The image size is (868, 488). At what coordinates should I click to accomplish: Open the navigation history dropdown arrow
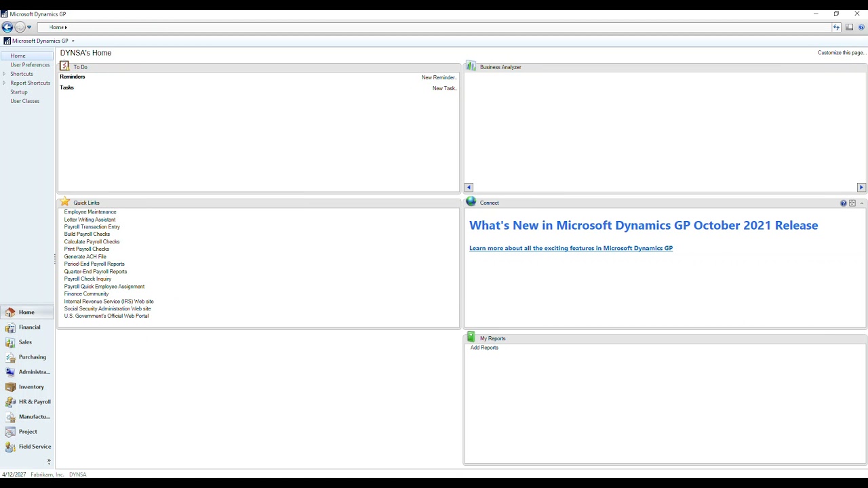click(29, 27)
